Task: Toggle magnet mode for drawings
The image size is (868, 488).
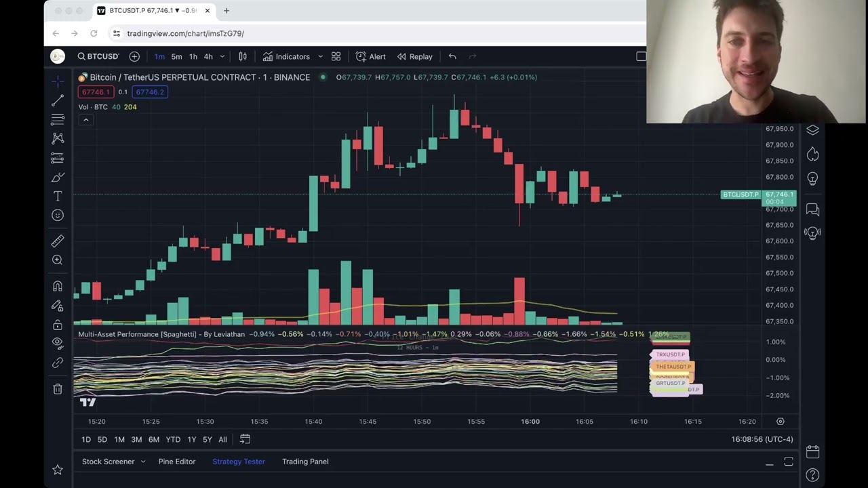Action: point(58,286)
